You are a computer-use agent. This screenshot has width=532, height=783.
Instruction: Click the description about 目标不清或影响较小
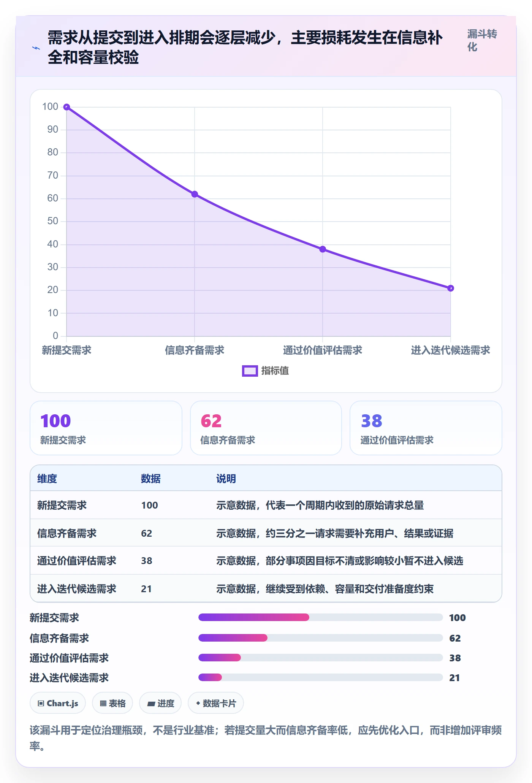coord(340,561)
